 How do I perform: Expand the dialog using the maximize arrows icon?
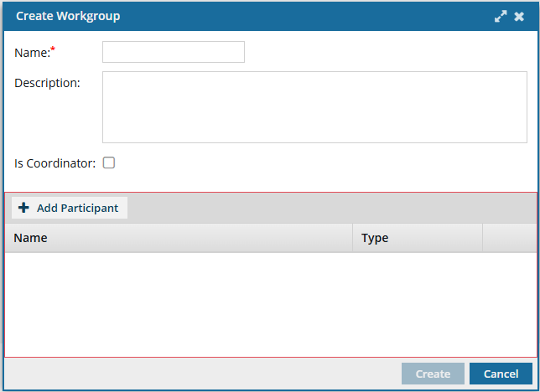click(x=501, y=16)
